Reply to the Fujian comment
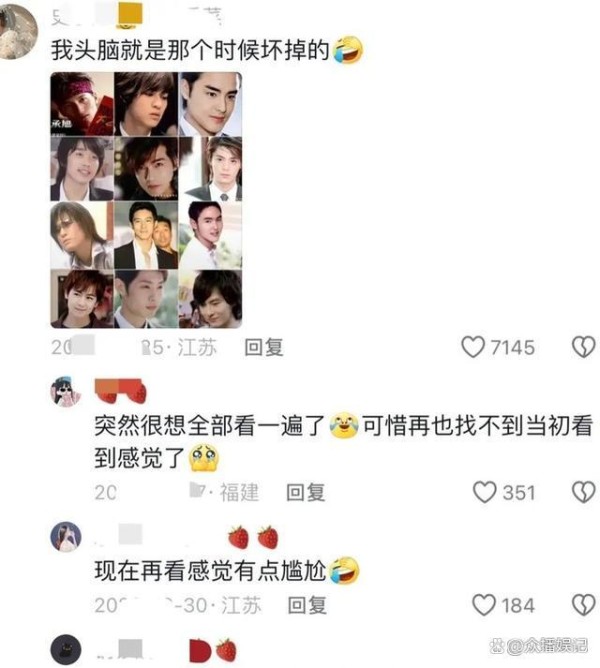The image size is (600, 668). 306,492
